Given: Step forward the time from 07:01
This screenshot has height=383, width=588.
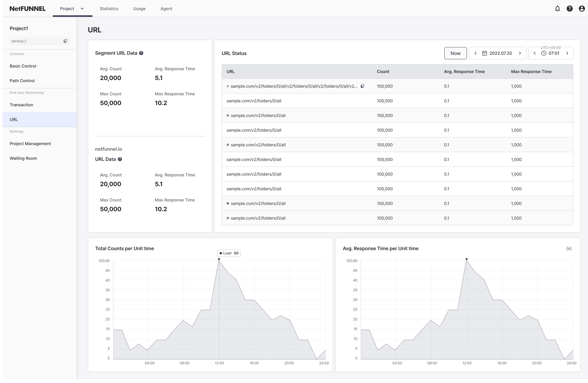Looking at the screenshot, I should 567,53.
